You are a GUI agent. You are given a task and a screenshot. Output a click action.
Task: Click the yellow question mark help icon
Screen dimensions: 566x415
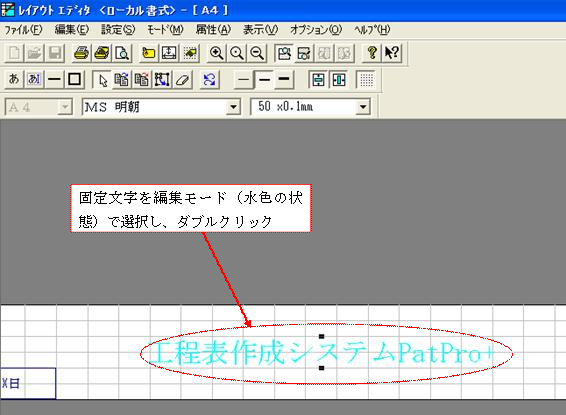pos(372,53)
